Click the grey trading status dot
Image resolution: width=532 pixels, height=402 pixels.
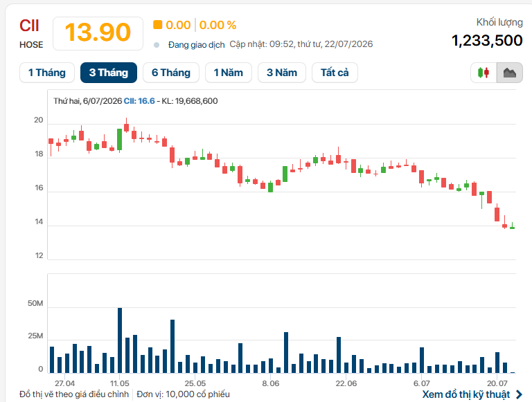pos(157,45)
